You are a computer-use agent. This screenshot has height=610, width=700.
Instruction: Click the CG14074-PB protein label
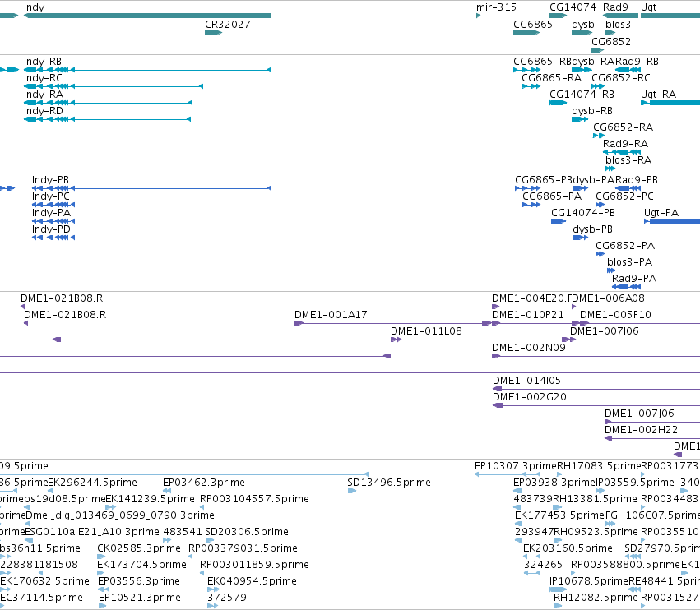coord(583,213)
